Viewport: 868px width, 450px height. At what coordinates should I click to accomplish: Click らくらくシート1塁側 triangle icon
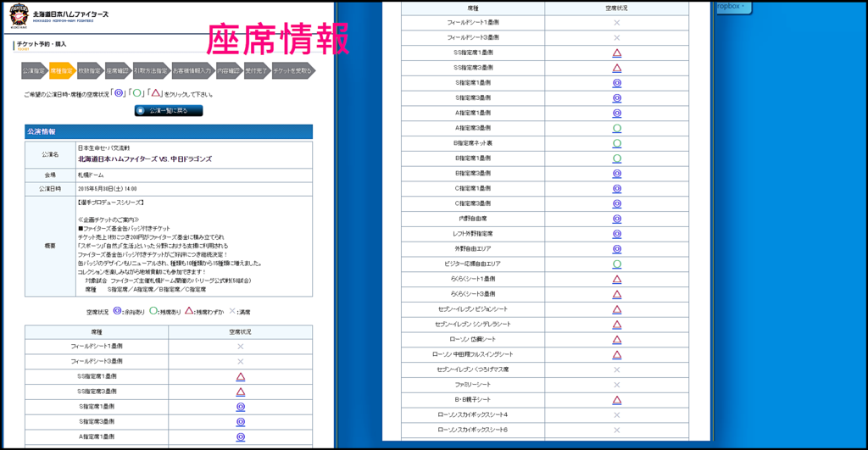pyautogui.click(x=617, y=279)
